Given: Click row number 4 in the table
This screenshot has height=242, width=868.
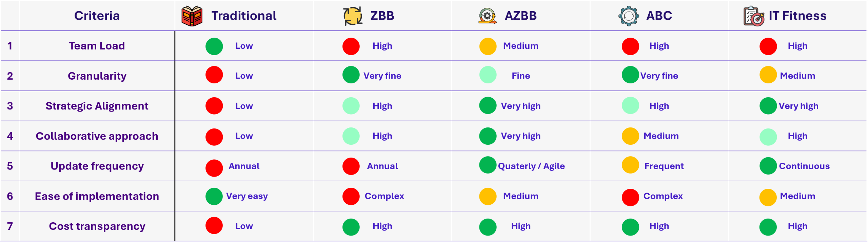Looking at the screenshot, I should pyautogui.click(x=10, y=136).
